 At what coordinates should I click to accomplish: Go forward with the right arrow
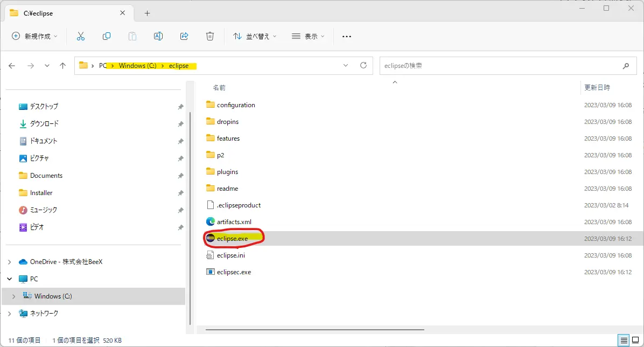click(x=31, y=66)
